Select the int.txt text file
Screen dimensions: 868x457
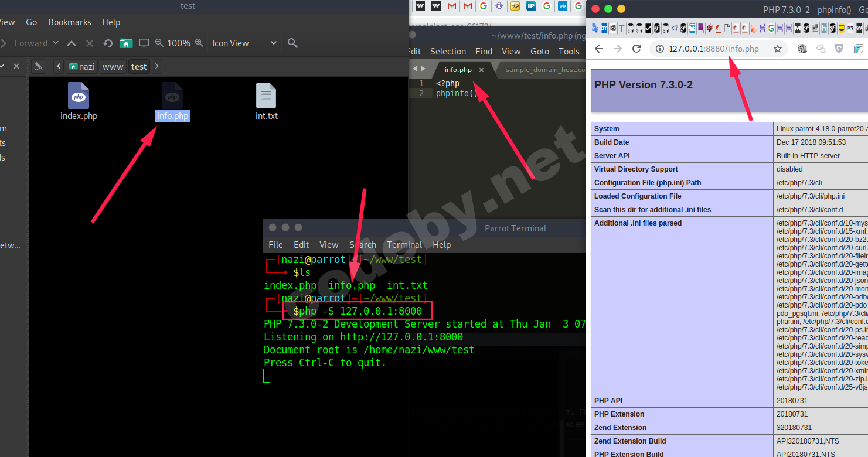tap(266, 101)
